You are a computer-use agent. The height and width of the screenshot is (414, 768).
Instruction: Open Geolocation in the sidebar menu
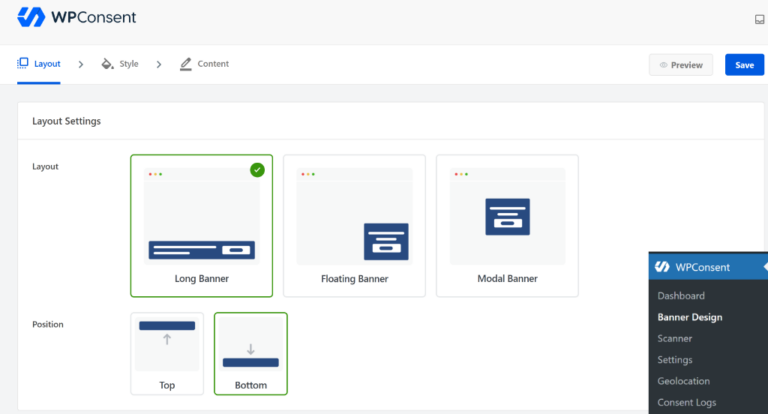point(683,381)
